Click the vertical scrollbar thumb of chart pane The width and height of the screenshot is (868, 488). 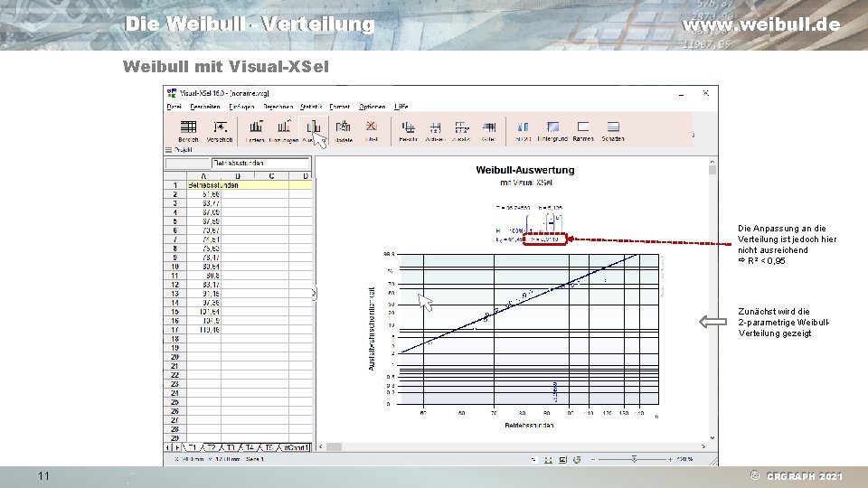tap(712, 170)
